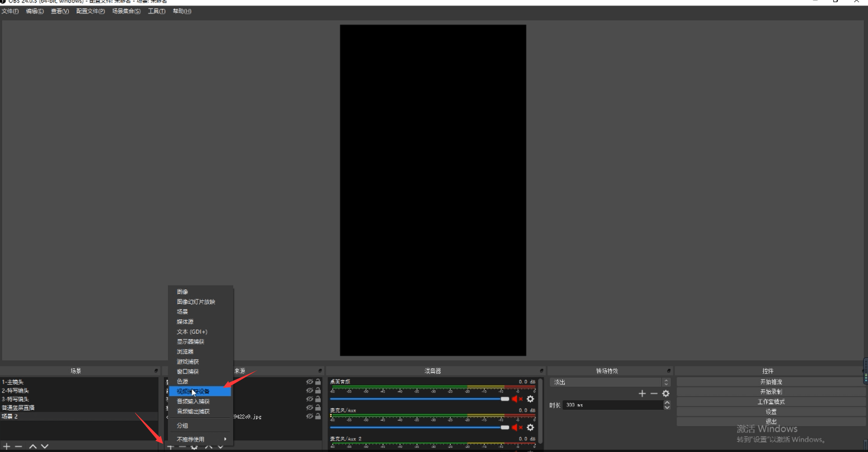Image resolution: width=868 pixels, height=452 pixels.
Task: Move scene up with arrow icon
Action: (33, 447)
